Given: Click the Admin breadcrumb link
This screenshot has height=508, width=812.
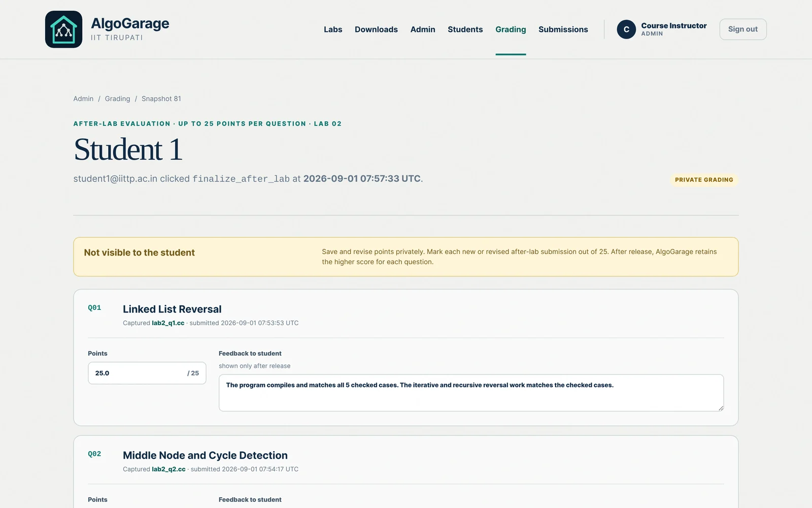Looking at the screenshot, I should (83, 99).
